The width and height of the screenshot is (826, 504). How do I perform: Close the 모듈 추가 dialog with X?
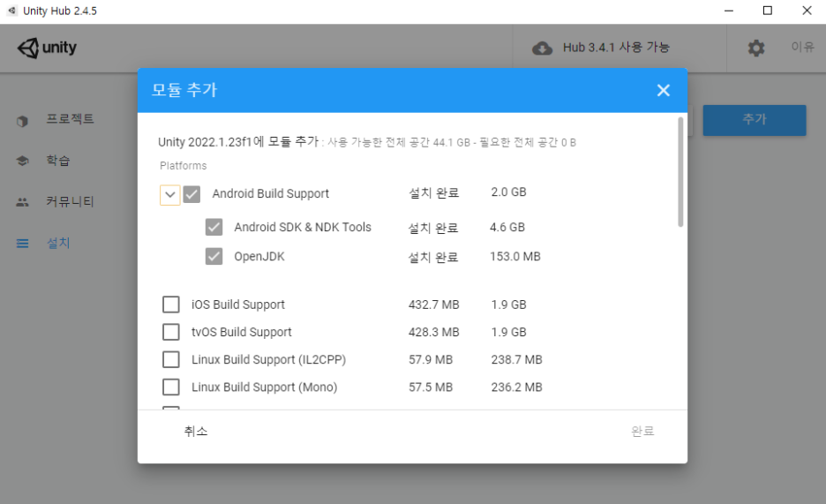coord(664,91)
